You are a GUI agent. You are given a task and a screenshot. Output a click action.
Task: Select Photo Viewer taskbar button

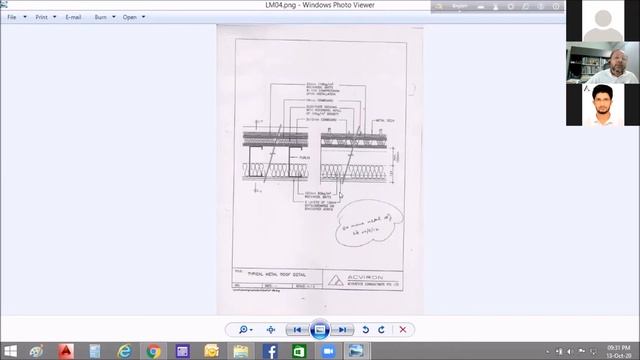(x=356, y=351)
